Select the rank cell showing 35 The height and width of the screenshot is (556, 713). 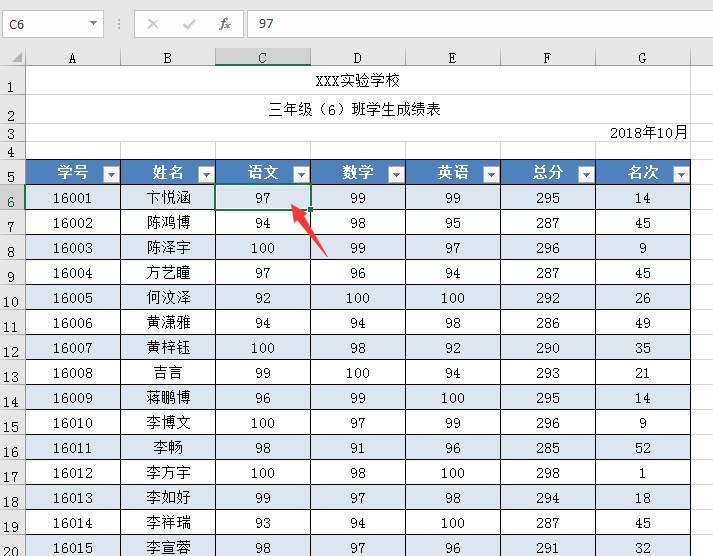coord(643,348)
